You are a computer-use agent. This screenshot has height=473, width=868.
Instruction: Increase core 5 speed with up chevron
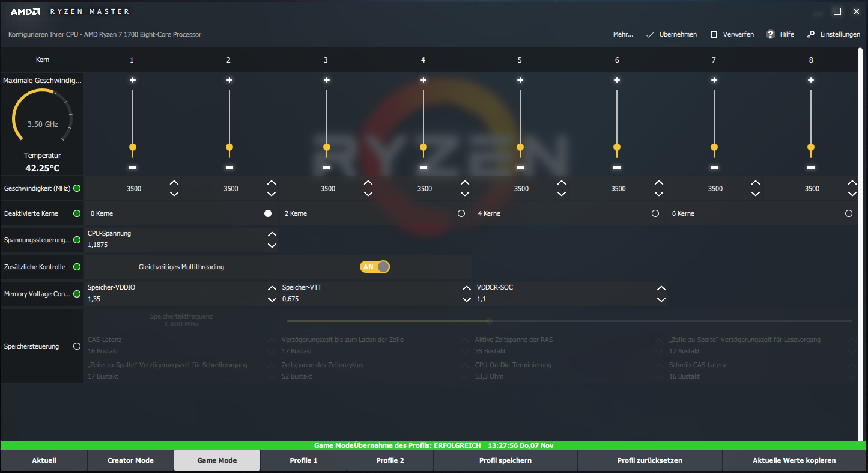562,183
